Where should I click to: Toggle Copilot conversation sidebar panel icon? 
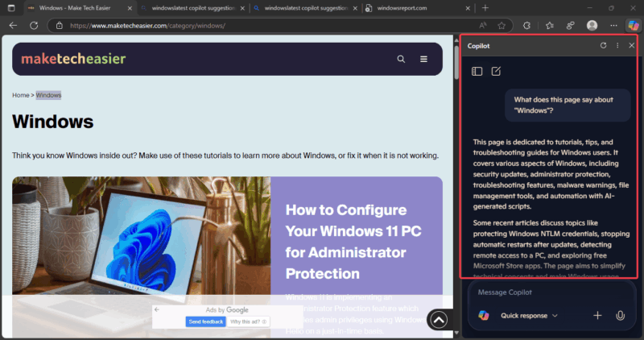477,72
